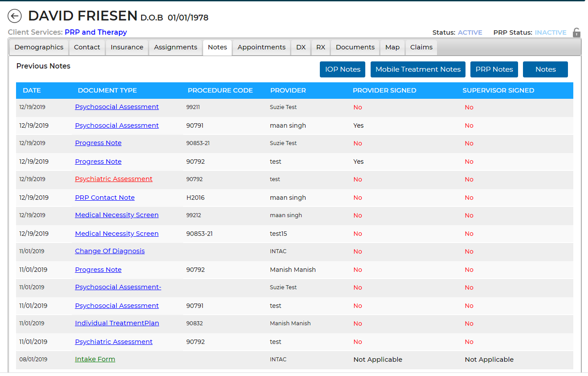The width and height of the screenshot is (588, 376).
Task: Open the Documents tab
Action: pos(355,47)
